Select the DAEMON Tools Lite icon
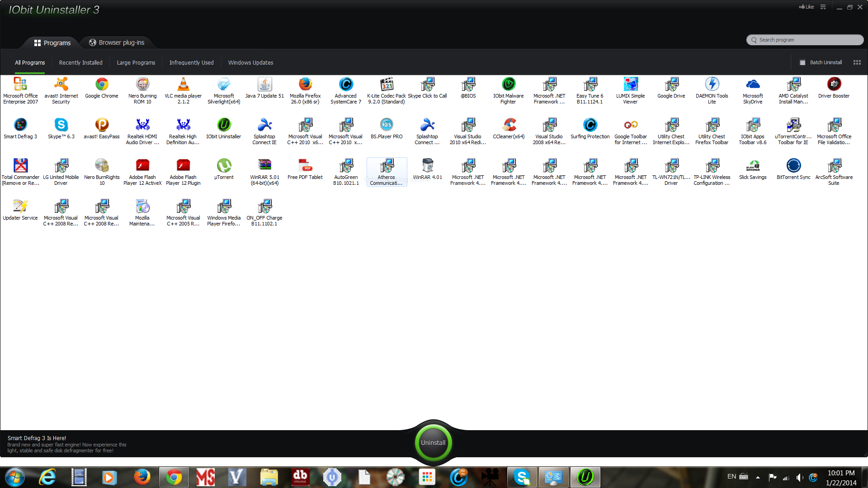Viewport: 868px width, 488px height. click(712, 84)
